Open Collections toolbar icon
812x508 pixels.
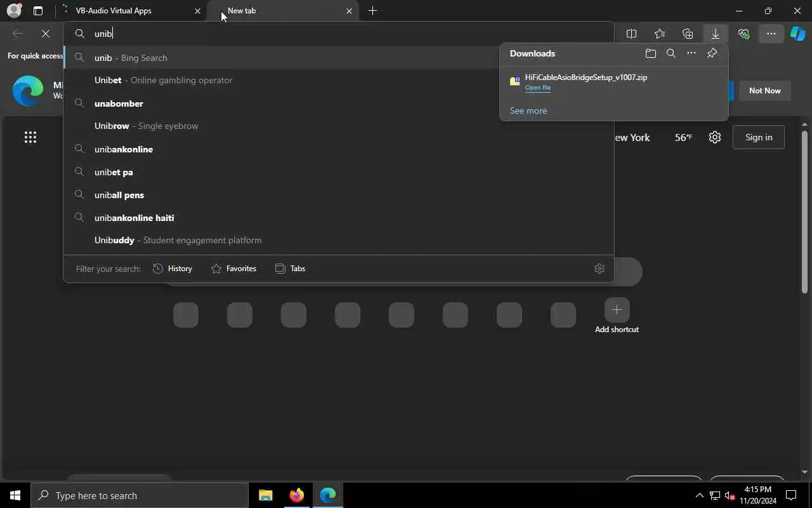pyautogui.click(x=688, y=34)
